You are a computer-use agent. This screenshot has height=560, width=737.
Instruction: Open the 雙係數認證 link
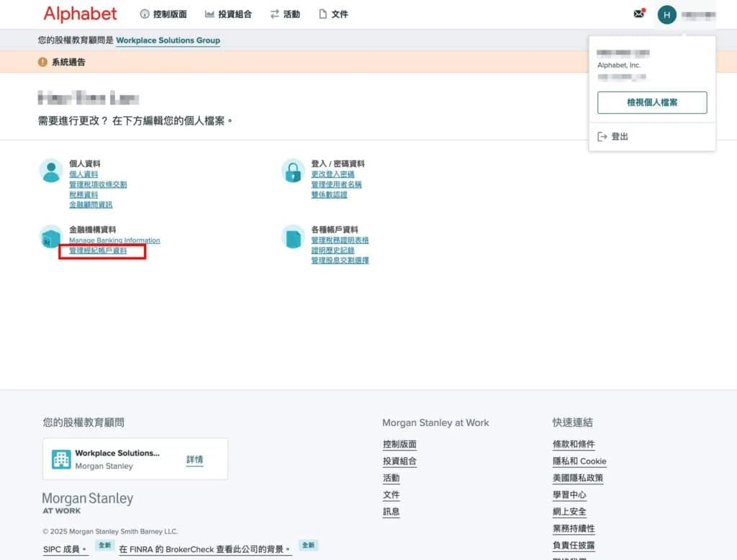[329, 194]
